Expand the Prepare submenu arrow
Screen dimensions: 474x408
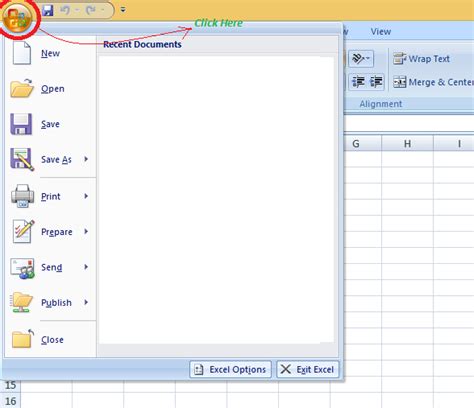86,231
